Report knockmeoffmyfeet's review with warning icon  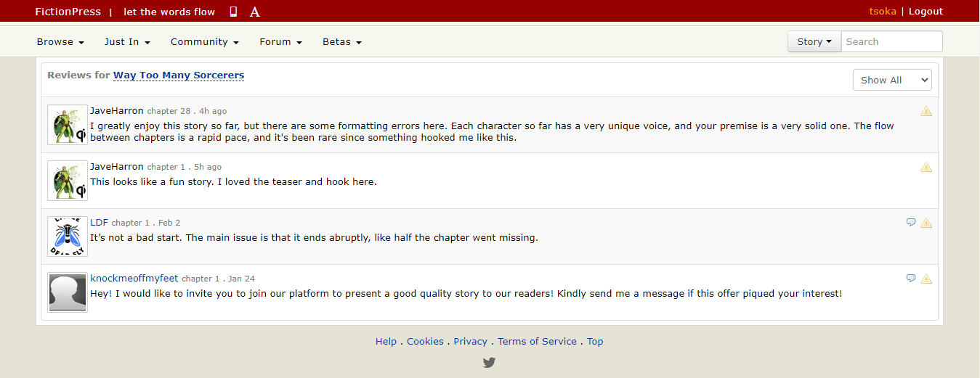pos(926,279)
